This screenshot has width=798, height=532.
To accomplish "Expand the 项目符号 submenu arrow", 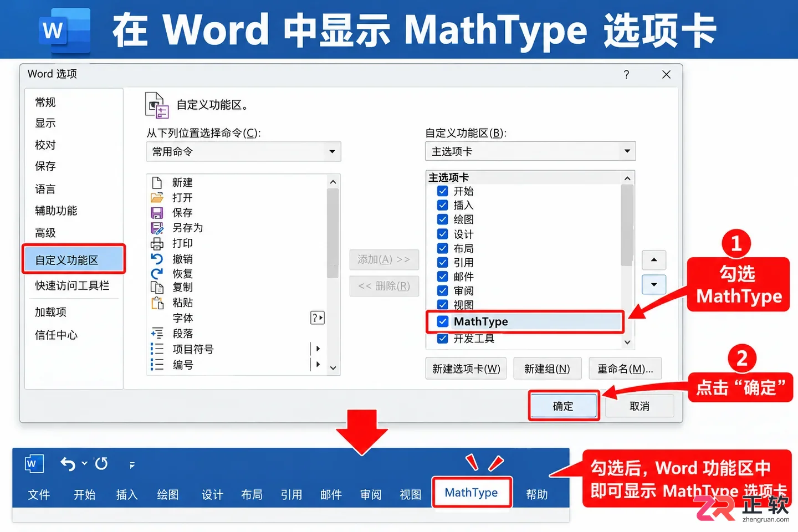I will [318, 349].
